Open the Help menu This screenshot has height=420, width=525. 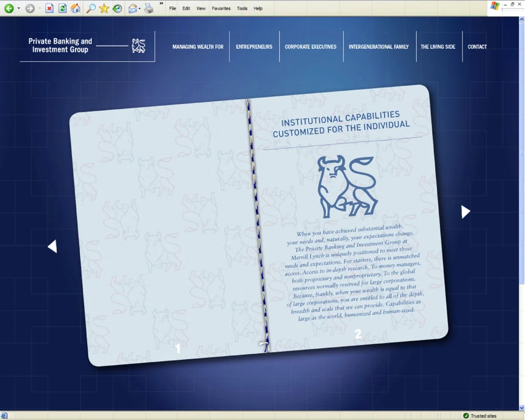pos(258,8)
